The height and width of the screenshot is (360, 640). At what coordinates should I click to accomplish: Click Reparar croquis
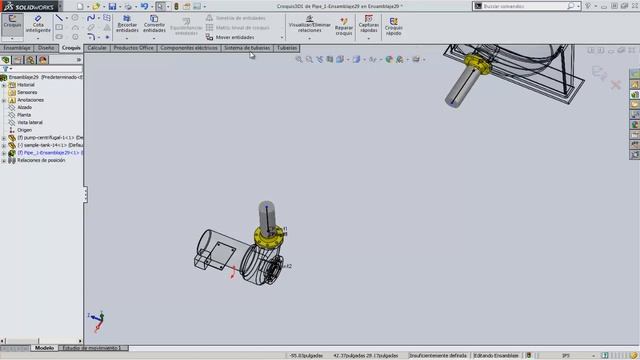pyautogui.click(x=344, y=27)
